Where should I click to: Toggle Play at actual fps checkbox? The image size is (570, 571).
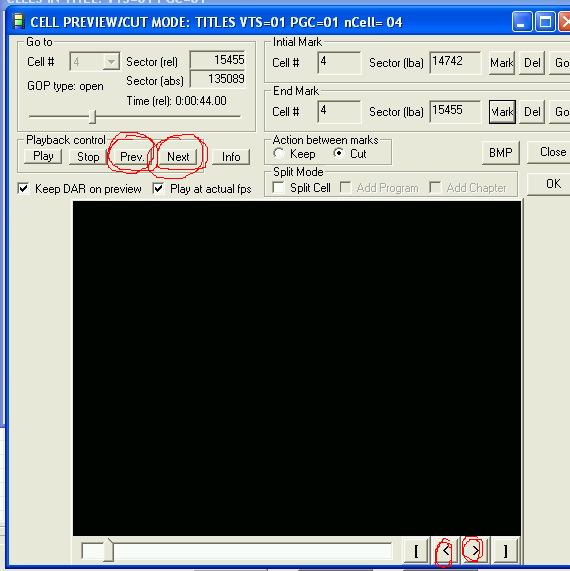[x=158, y=188]
